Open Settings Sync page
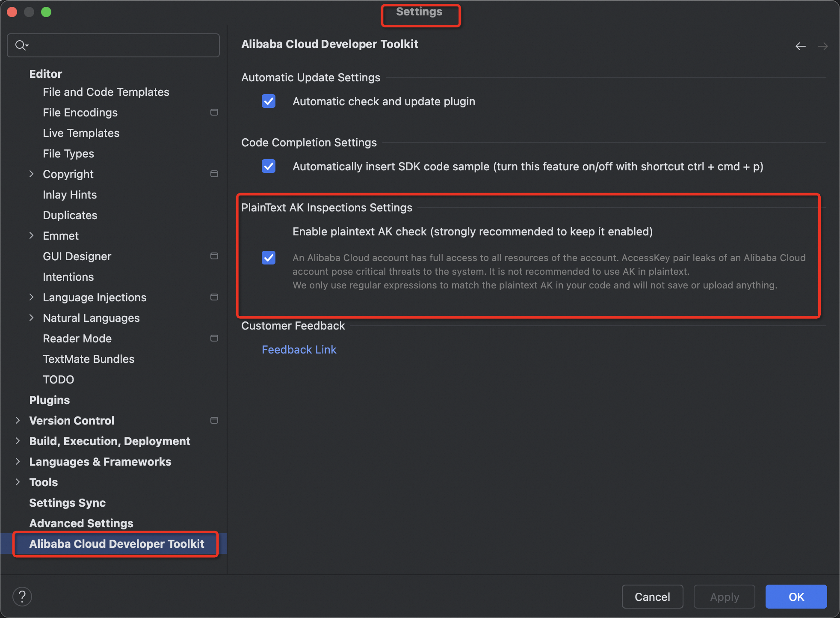The width and height of the screenshot is (840, 618). pyautogui.click(x=67, y=503)
